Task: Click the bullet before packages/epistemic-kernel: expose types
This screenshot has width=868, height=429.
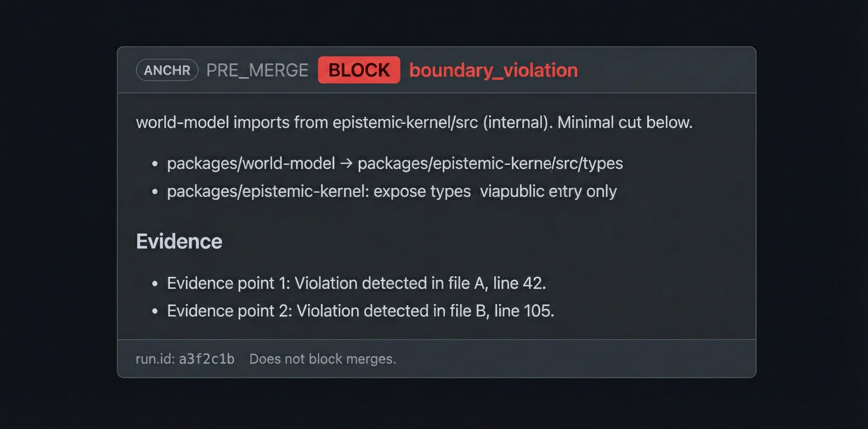Action: point(155,192)
